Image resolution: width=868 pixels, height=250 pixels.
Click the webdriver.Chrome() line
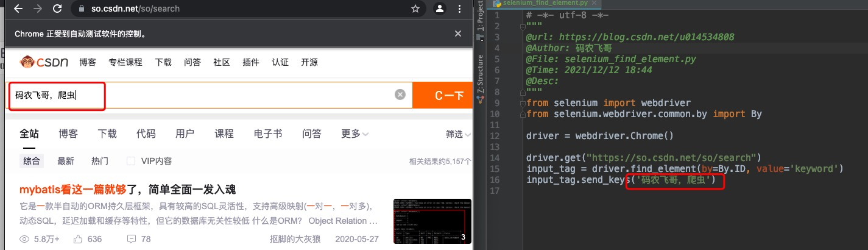pos(601,136)
